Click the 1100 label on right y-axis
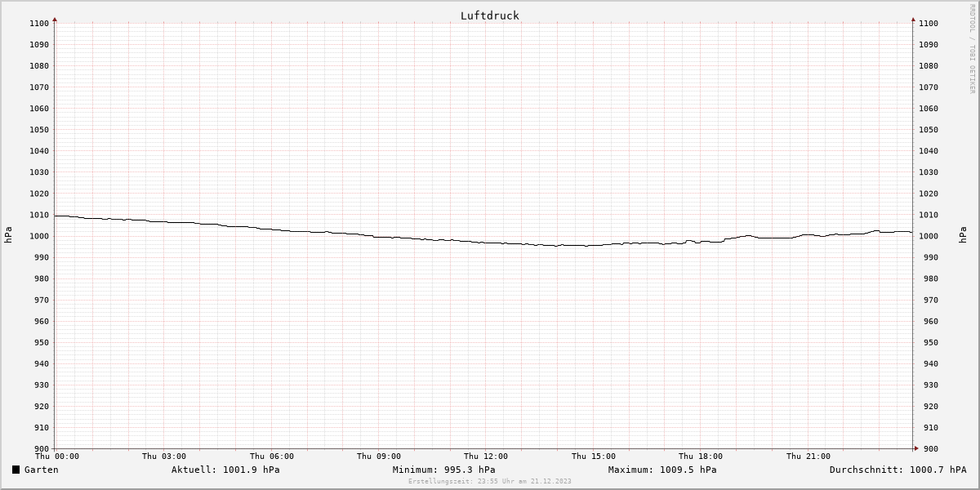This screenshot has width=980, height=490. click(x=929, y=24)
